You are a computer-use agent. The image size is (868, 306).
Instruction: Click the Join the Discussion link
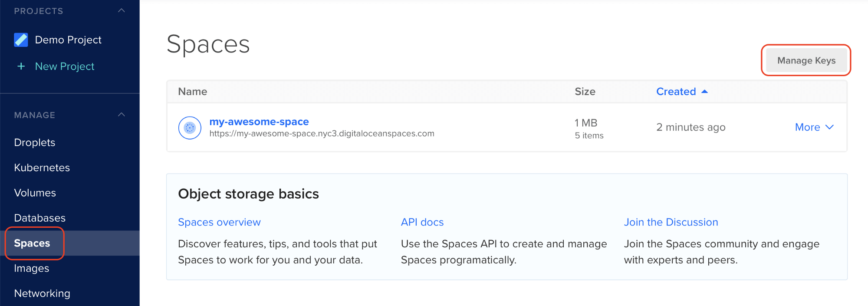[x=671, y=223]
